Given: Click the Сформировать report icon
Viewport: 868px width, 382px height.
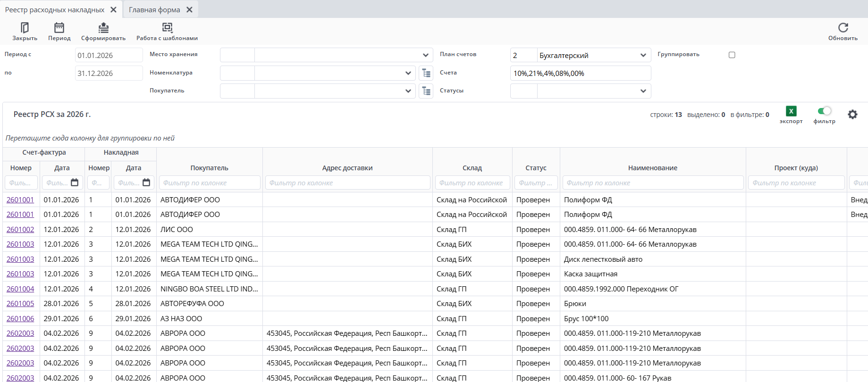Looking at the screenshot, I should [103, 28].
